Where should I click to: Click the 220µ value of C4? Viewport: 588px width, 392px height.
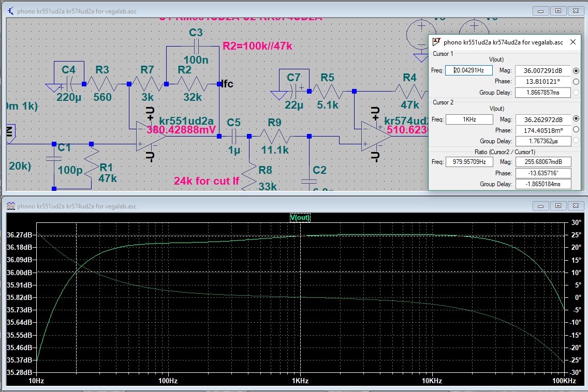[69, 97]
